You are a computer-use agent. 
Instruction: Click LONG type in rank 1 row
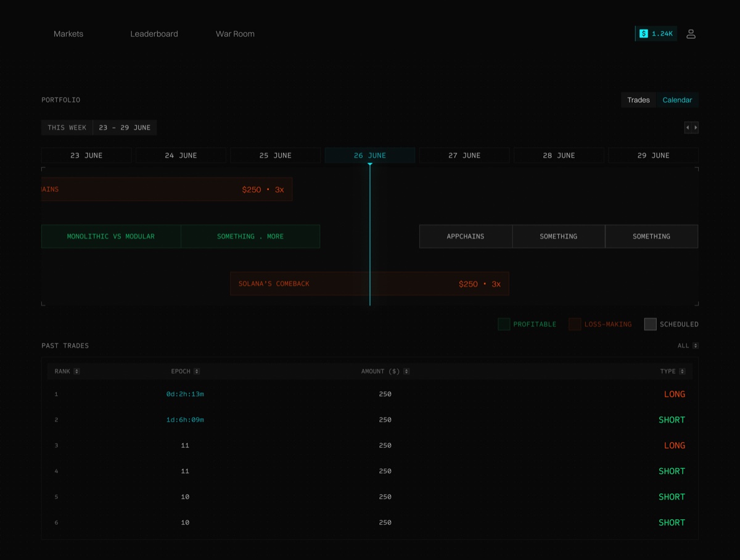pos(675,394)
